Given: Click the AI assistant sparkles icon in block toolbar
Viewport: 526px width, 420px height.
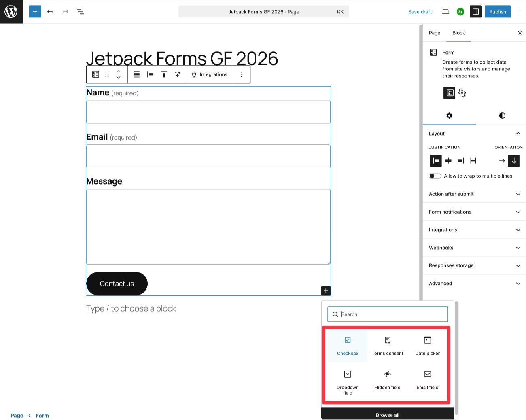Looking at the screenshot, I should click(x=177, y=74).
